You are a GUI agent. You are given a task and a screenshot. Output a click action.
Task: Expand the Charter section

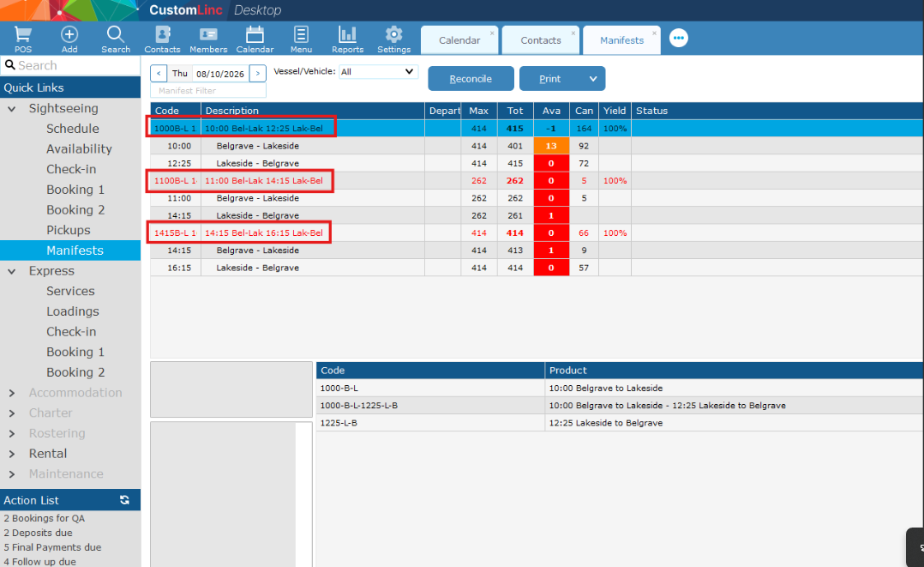[12, 413]
